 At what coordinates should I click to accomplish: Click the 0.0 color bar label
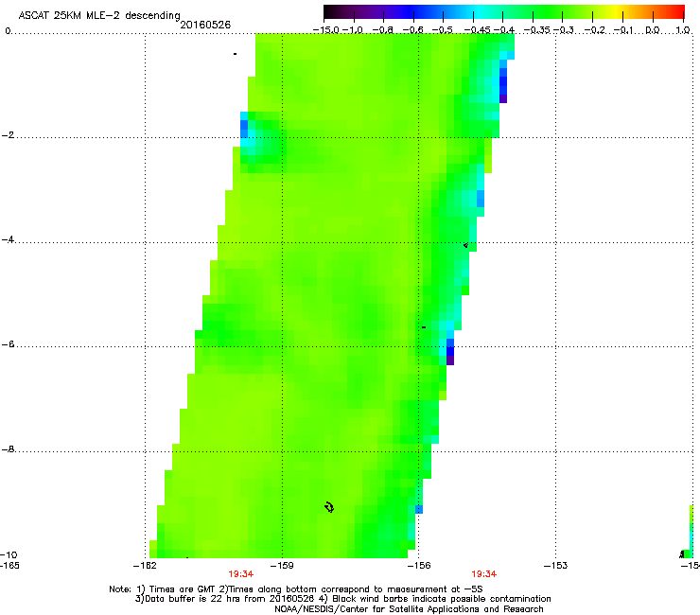coord(653,30)
